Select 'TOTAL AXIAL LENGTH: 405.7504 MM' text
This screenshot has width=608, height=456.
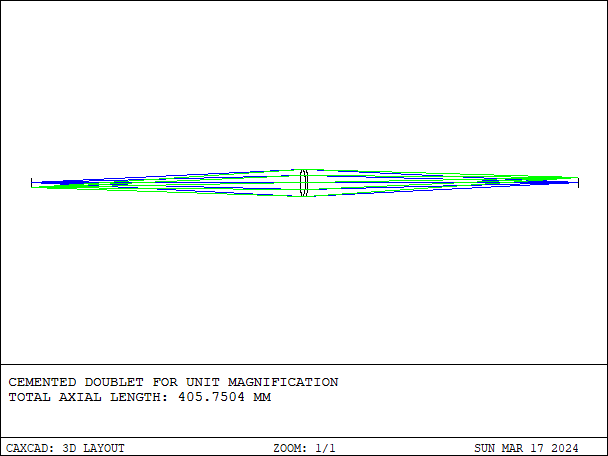140,397
